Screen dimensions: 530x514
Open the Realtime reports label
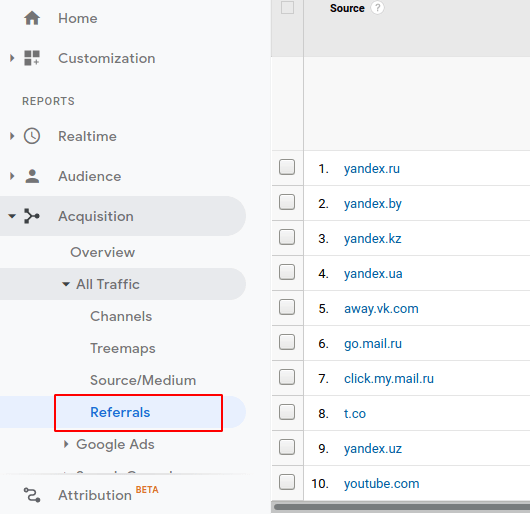(x=88, y=136)
